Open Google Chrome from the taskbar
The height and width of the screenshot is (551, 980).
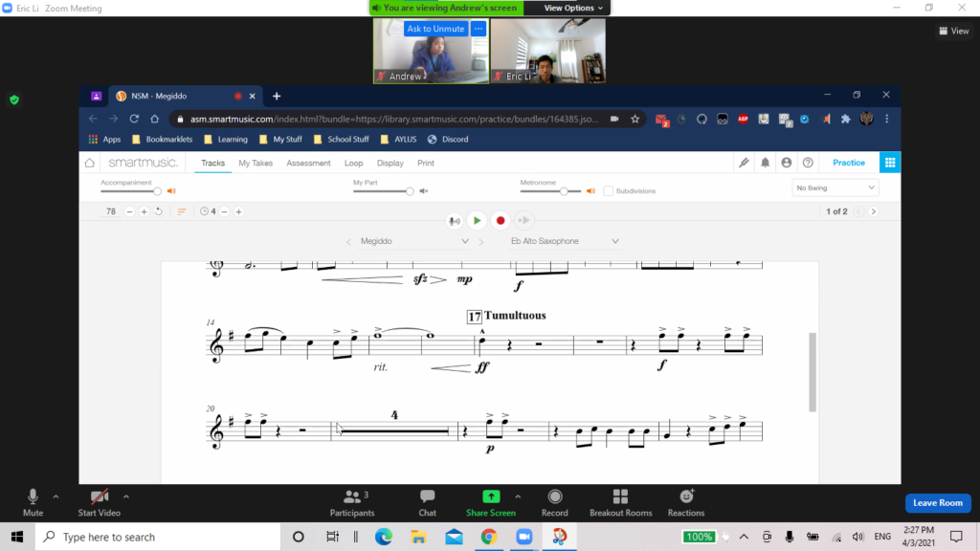coord(489,537)
